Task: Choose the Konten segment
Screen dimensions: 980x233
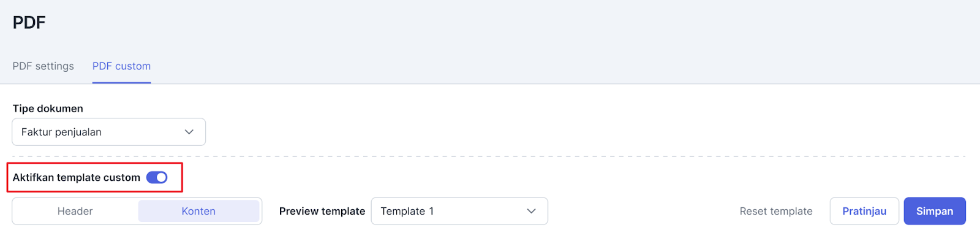Action: (198, 211)
